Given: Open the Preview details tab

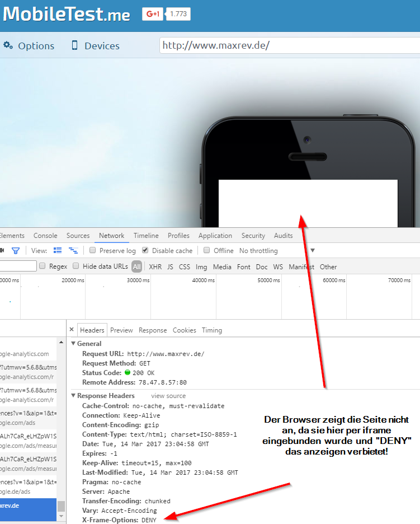Looking at the screenshot, I should [x=121, y=330].
